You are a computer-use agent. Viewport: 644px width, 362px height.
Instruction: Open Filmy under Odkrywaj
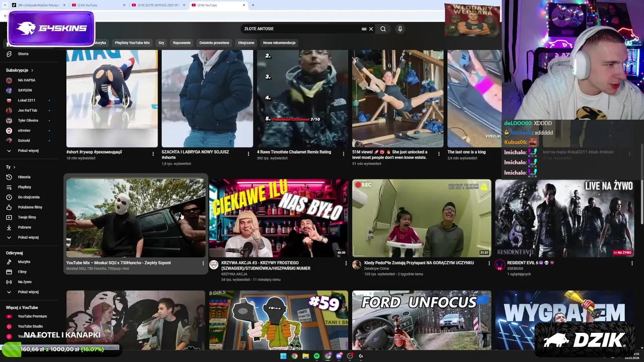[x=22, y=272]
